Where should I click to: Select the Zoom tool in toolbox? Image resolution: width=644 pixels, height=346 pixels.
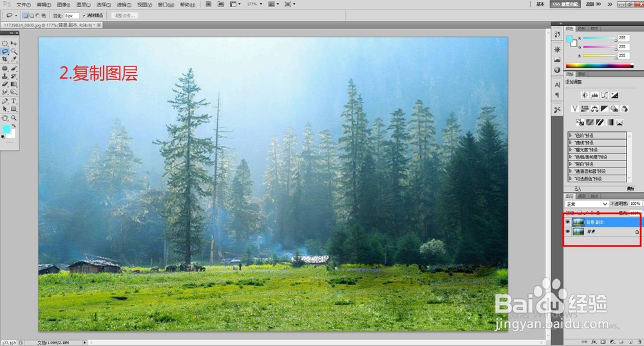(14, 118)
